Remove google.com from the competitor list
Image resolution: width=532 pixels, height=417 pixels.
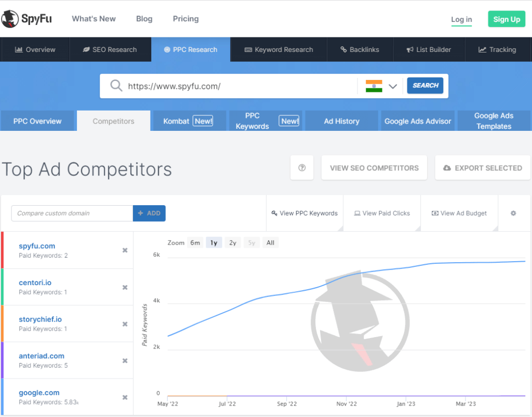125,397
